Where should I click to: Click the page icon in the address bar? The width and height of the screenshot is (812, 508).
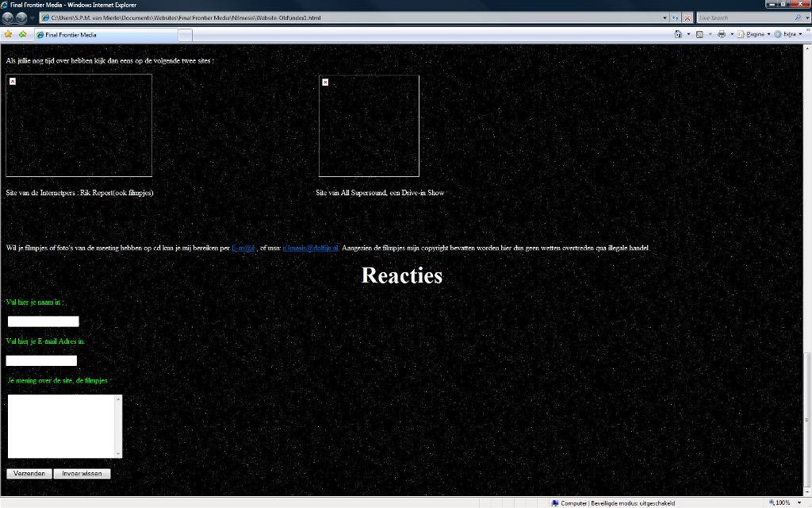tap(45, 17)
